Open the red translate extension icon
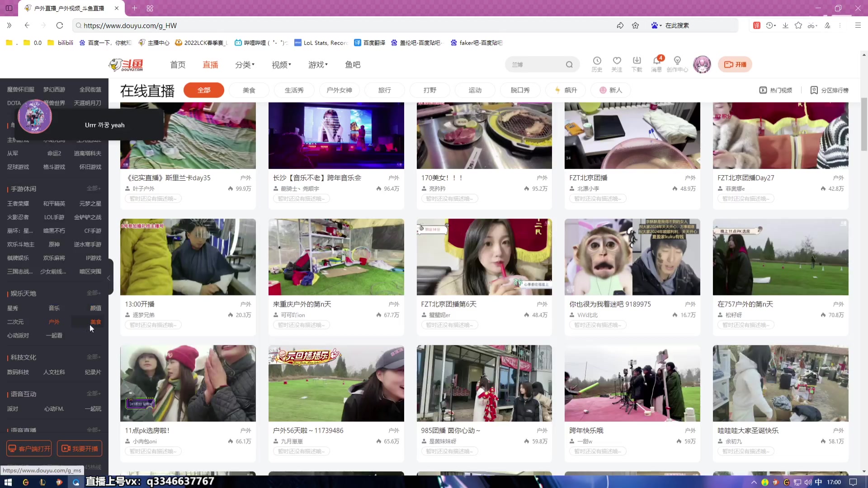Image resolution: width=868 pixels, height=488 pixels. pos(756,25)
